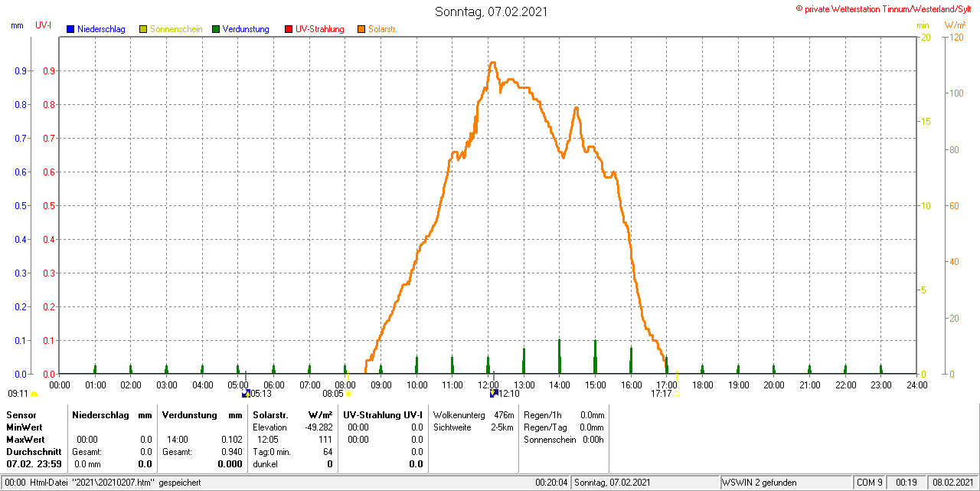Screen dimensions: 980x491
Task: Click the sunset icon next to 17:17
Action: 677,394
